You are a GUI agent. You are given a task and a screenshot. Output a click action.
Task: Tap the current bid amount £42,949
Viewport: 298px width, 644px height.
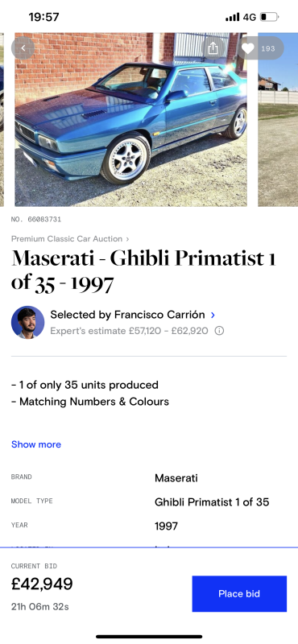tap(42, 584)
